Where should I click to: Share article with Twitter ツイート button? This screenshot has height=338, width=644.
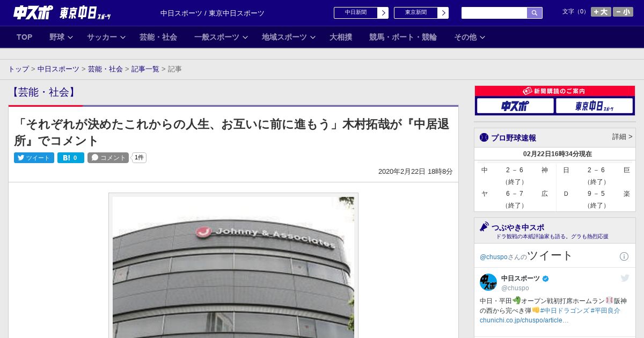pos(34,158)
